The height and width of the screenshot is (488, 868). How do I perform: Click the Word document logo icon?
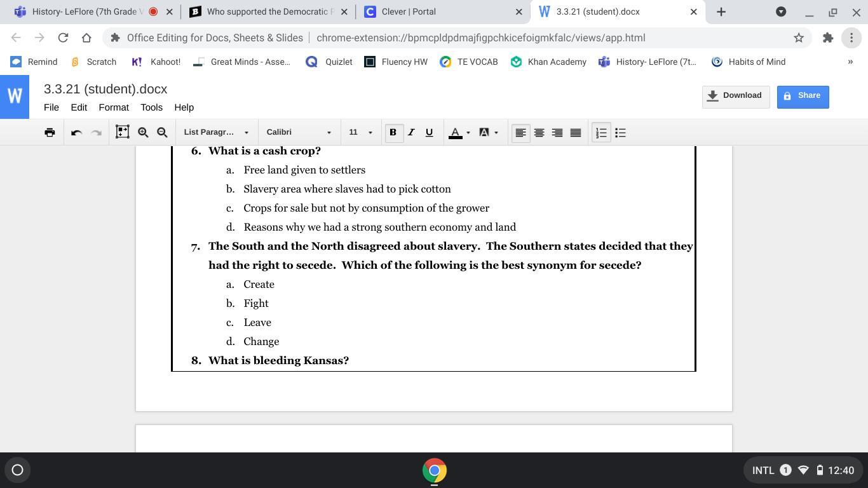(15, 97)
